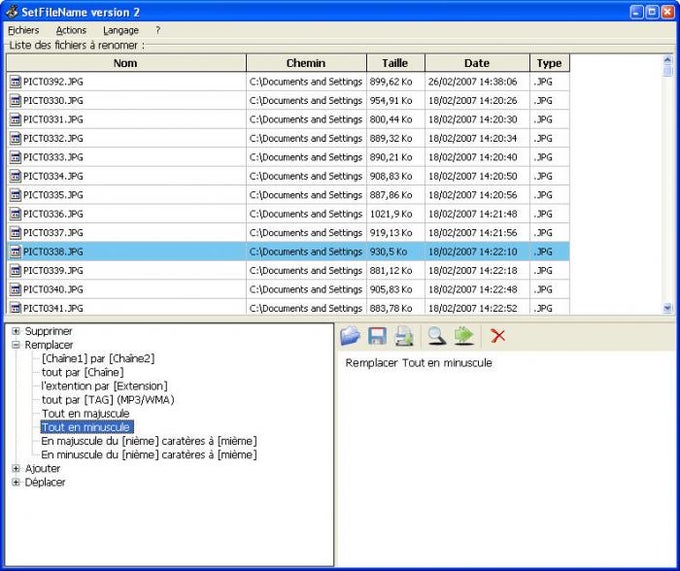Screen dimensions: 680x571
Task: Click the red X delete icon
Action: point(498,336)
